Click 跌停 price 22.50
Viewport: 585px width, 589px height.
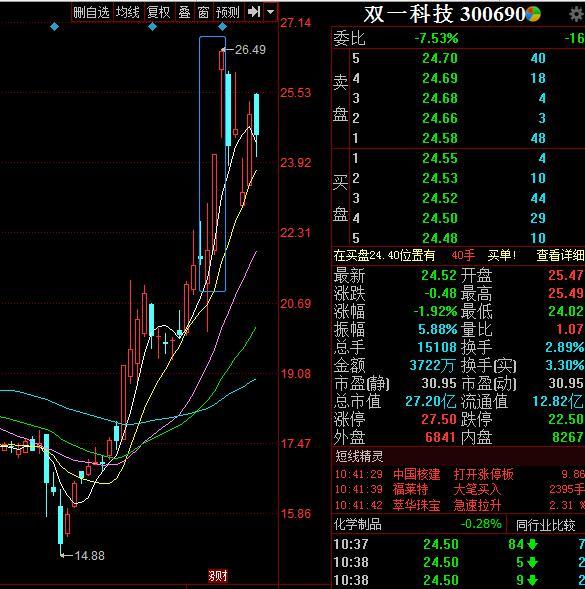pyautogui.click(x=565, y=419)
